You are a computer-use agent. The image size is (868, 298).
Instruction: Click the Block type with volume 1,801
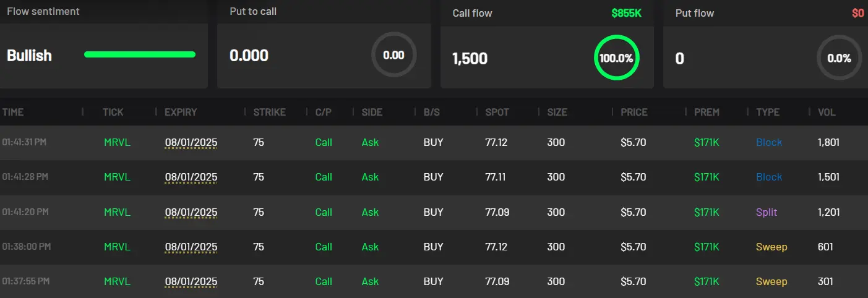tap(769, 142)
